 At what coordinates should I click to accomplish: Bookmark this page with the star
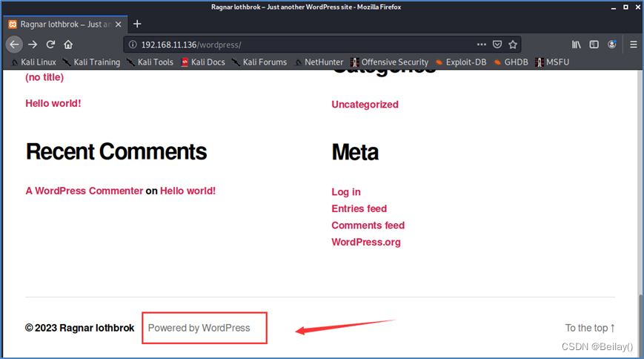tap(513, 45)
